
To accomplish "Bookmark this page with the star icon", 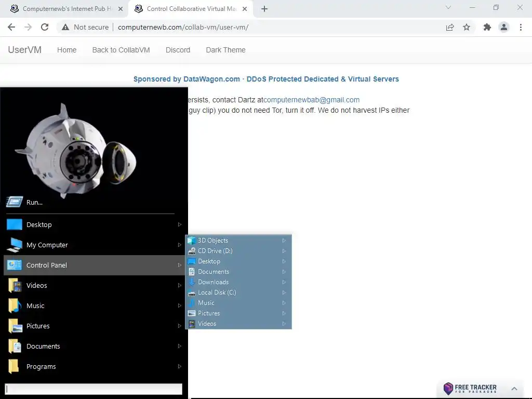I will click(467, 27).
